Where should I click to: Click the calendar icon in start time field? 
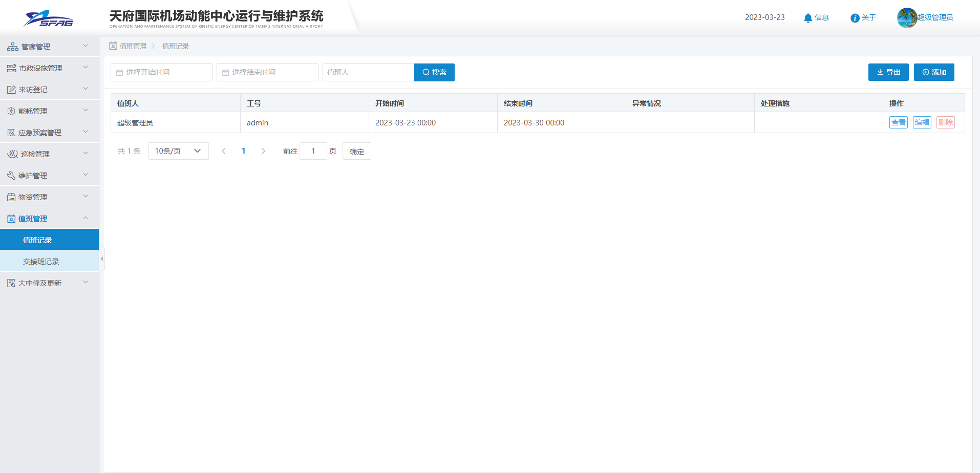[x=120, y=73]
